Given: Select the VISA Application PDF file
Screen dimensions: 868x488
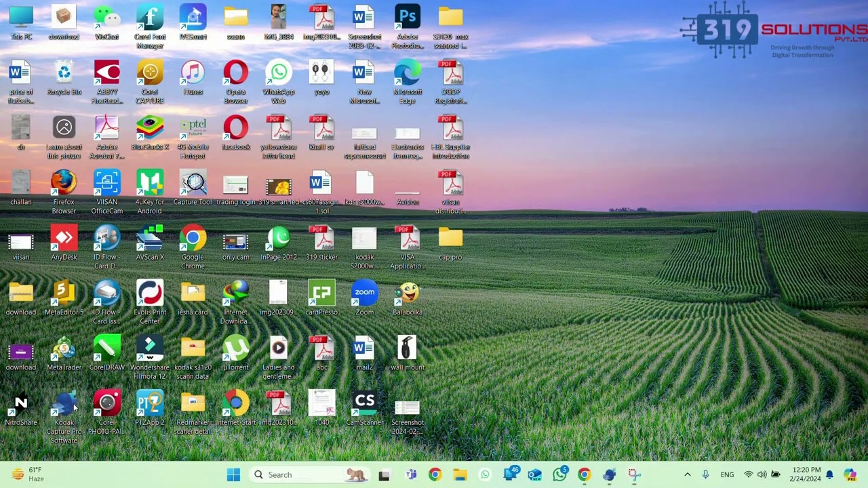Looking at the screenshot, I should 408,247.
